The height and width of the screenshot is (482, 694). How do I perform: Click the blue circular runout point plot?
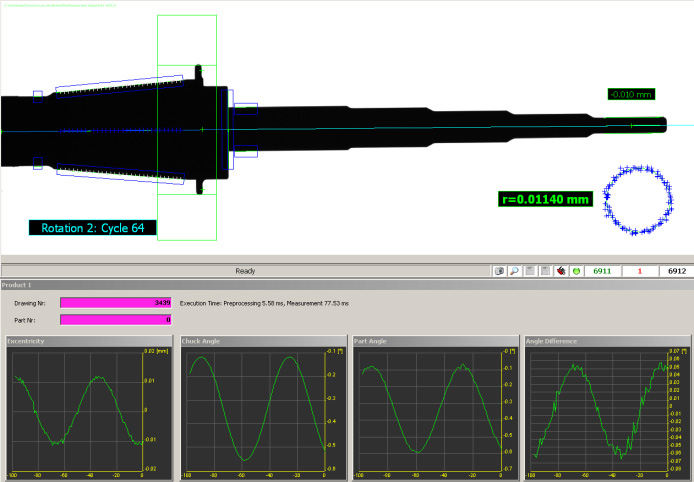tap(637, 199)
